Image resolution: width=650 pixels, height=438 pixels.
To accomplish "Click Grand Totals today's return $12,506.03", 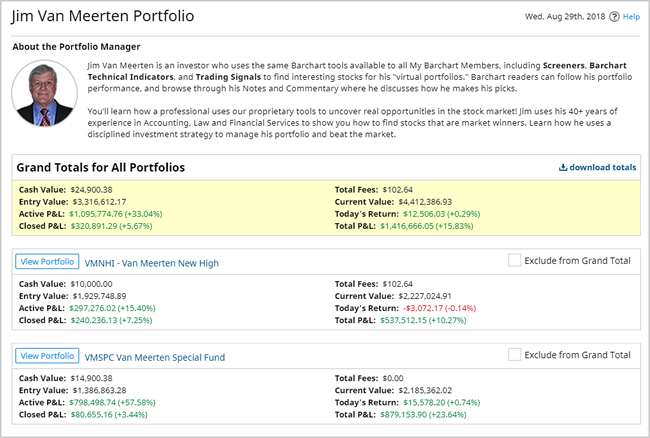I will [441, 214].
